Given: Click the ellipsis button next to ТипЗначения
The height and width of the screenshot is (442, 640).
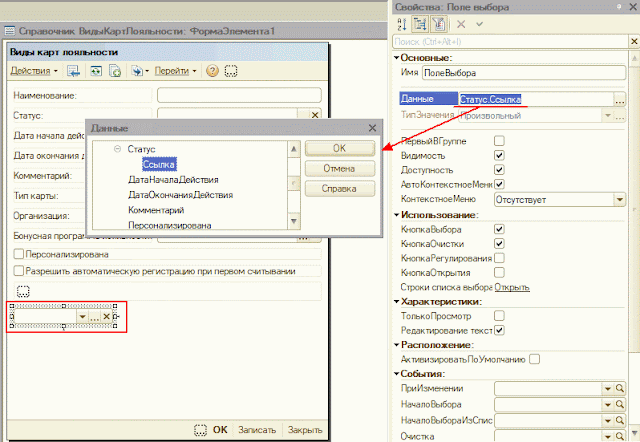Looking at the screenshot, I should tap(620, 116).
